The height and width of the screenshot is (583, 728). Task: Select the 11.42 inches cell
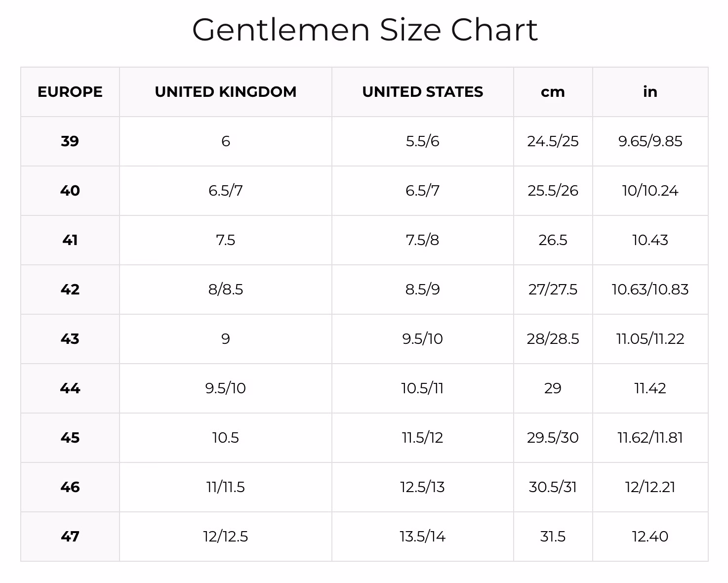click(x=650, y=388)
